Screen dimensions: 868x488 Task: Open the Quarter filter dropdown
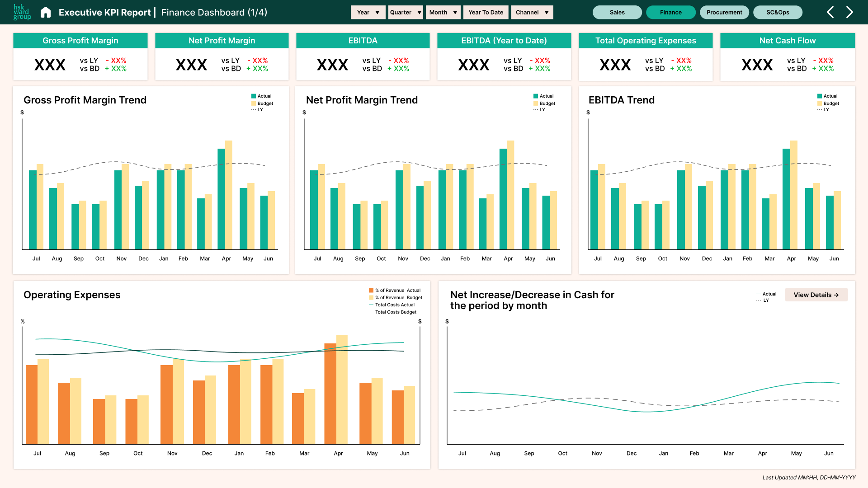pos(406,12)
